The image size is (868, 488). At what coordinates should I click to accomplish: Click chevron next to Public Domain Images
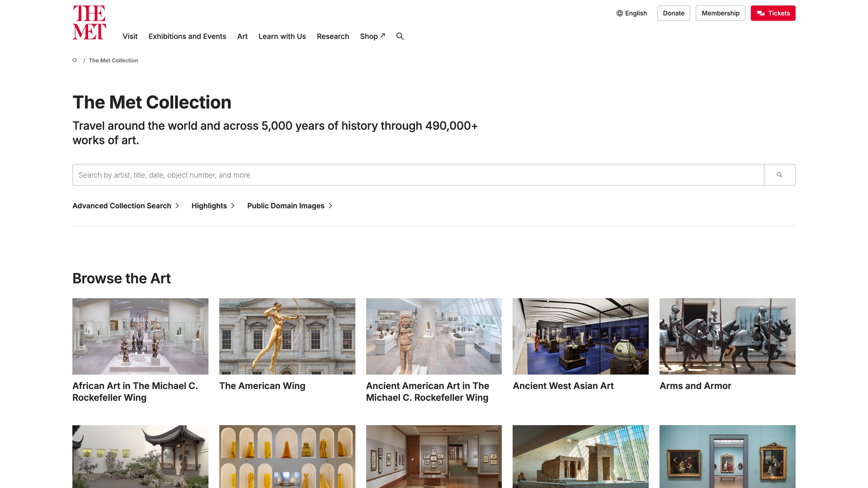[331, 206]
